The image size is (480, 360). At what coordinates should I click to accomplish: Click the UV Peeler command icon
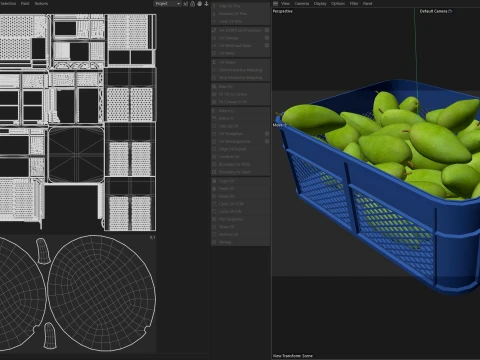click(x=214, y=62)
